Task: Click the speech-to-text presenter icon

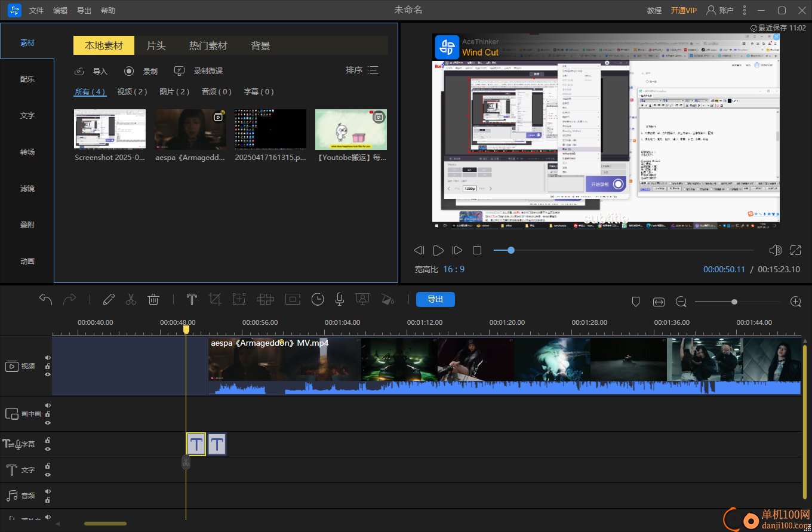Action: [x=362, y=299]
